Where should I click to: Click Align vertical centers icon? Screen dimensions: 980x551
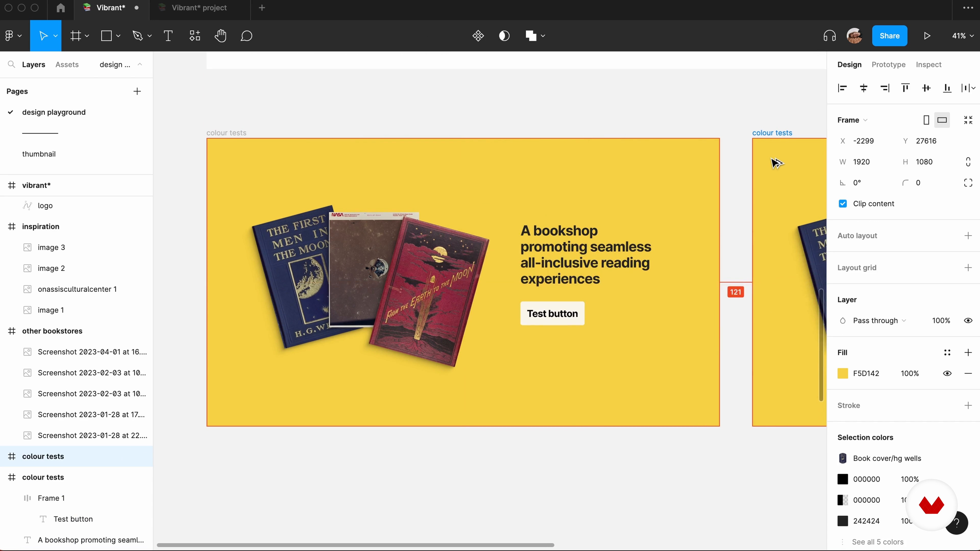coord(926,88)
